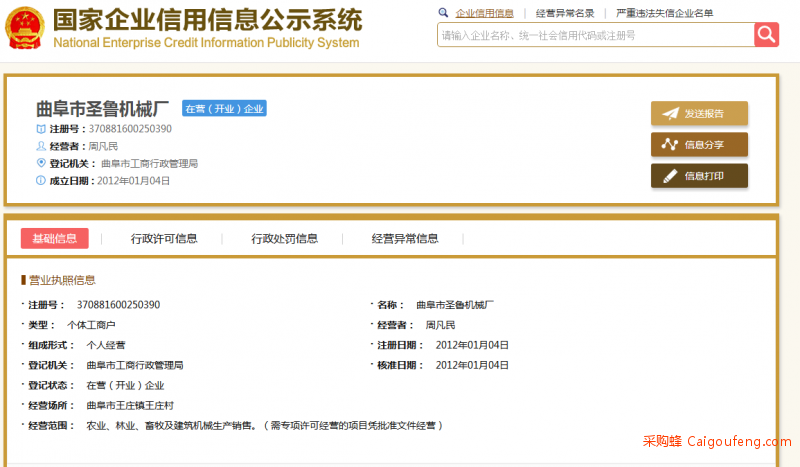This screenshot has width=800, height=467.
Task: Click the info icon beside 成立日期
Action: point(41,180)
